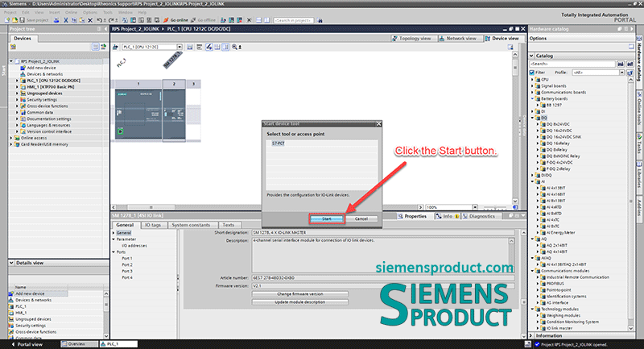Open the System constants tab
Image resolution: width=644 pixels, height=349 pixels.
[191, 225]
